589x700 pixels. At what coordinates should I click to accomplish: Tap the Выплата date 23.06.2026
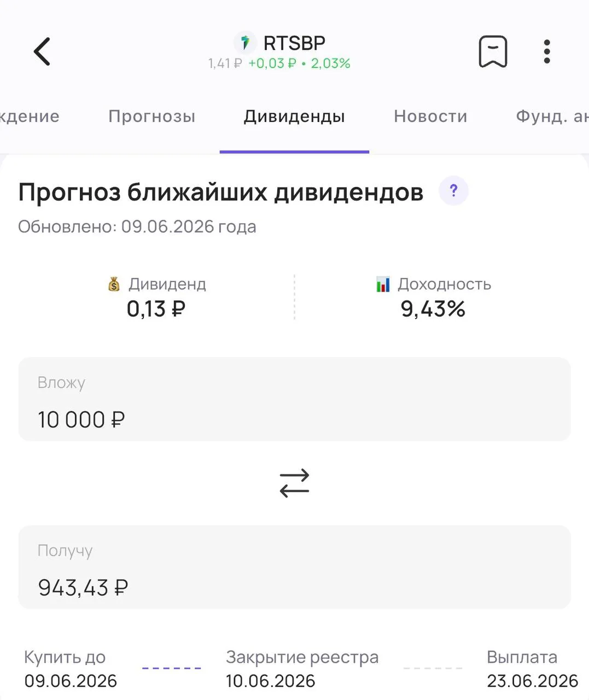(533, 681)
